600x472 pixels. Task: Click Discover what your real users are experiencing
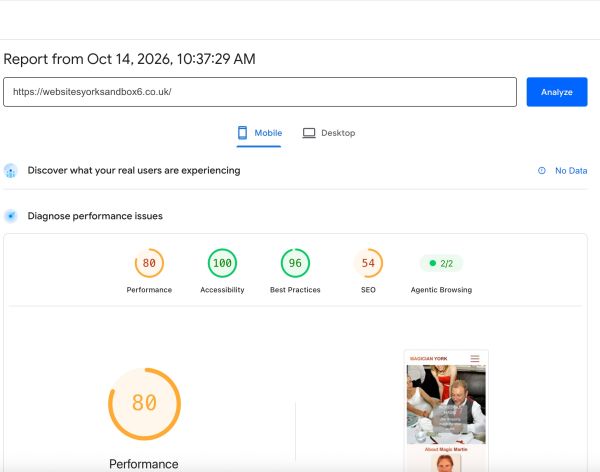(x=134, y=171)
